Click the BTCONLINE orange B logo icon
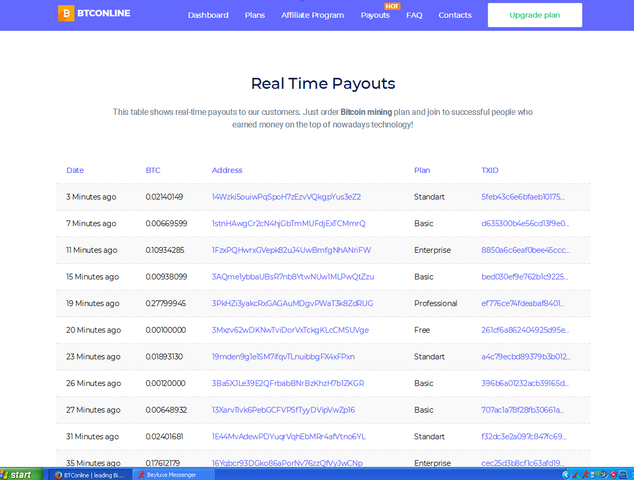The width and height of the screenshot is (634, 480). pos(66,13)
